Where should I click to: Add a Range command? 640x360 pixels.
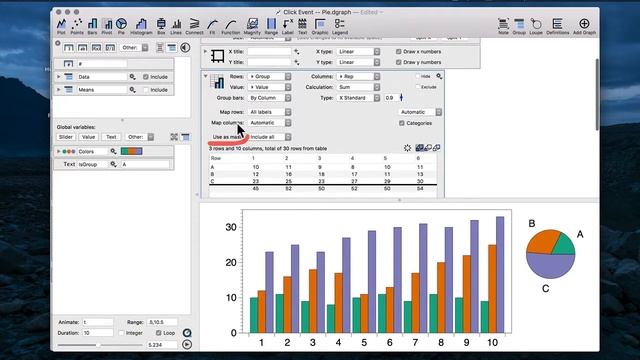[x=271, y=26]
